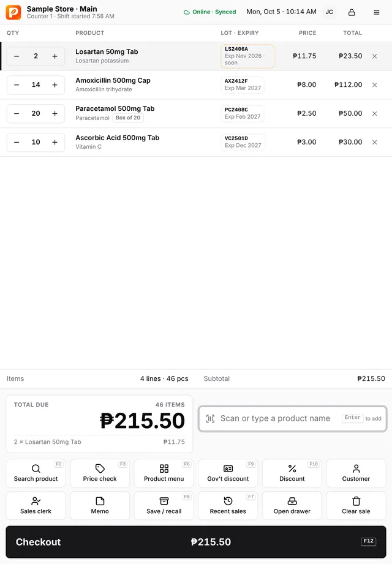Increase Amoxicillin quantity with plus
This screenshot has height=564, width=392.
tap(55, 85)
